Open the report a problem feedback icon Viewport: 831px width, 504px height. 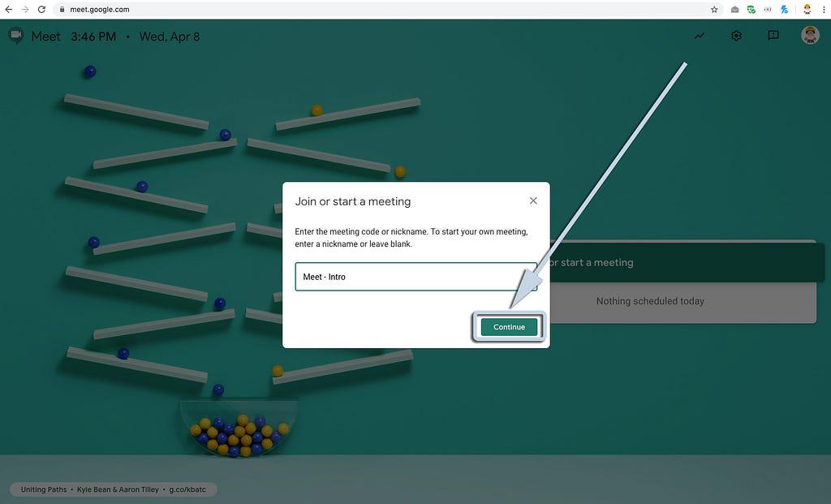(x=773, y=36)
